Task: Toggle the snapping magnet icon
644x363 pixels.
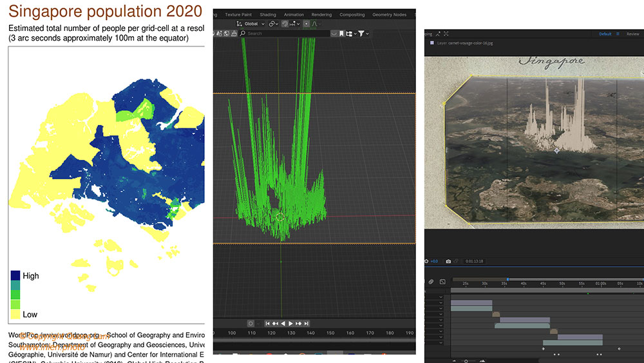Action: [285, 24]
